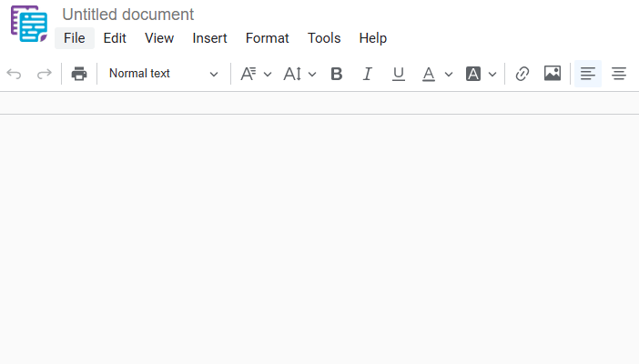The height and width of the screenshot is (364, 639).
Task: Open the Edit menu
Action: pyautogui.click(x=115, y=38)
